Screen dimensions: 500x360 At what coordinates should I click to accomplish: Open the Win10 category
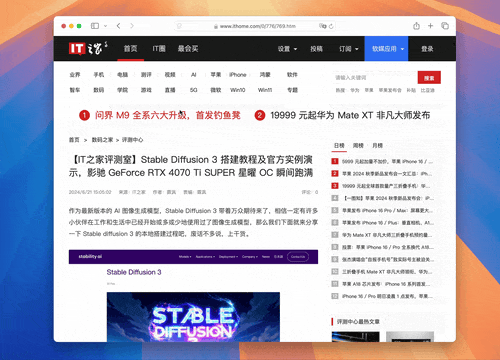pos(237,90)
